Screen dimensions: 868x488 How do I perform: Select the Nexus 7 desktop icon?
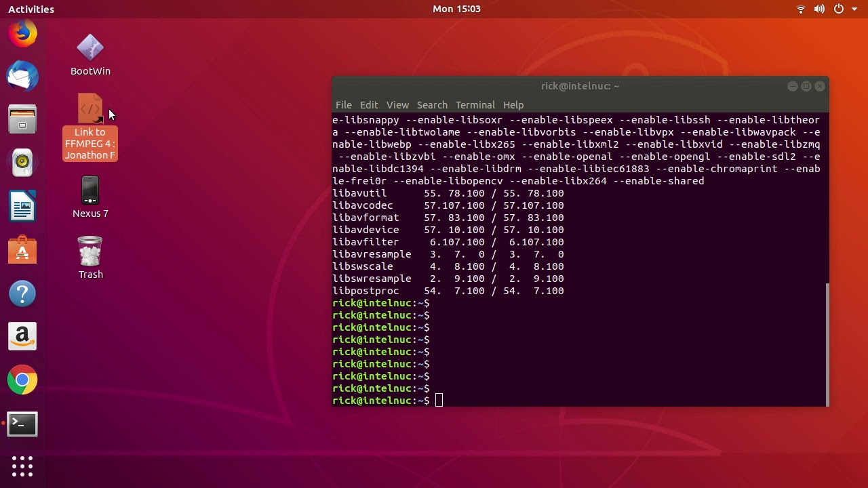(90, 197)
